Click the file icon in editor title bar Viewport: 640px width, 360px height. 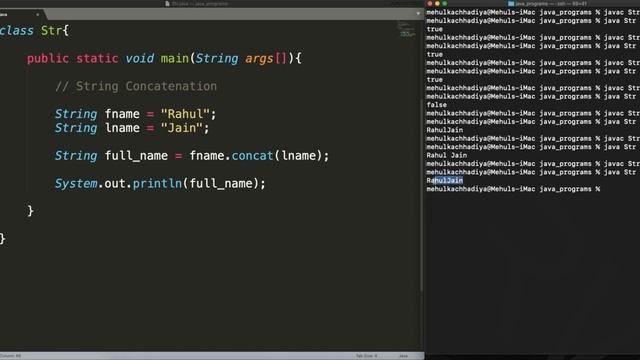tap(167, 4)
